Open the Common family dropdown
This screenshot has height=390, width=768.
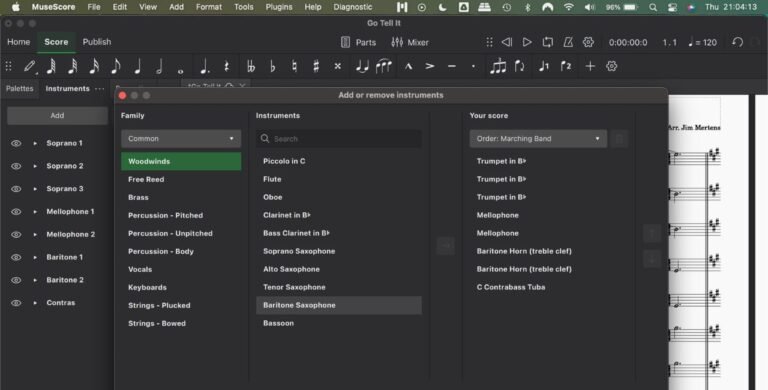pos(181,139)
